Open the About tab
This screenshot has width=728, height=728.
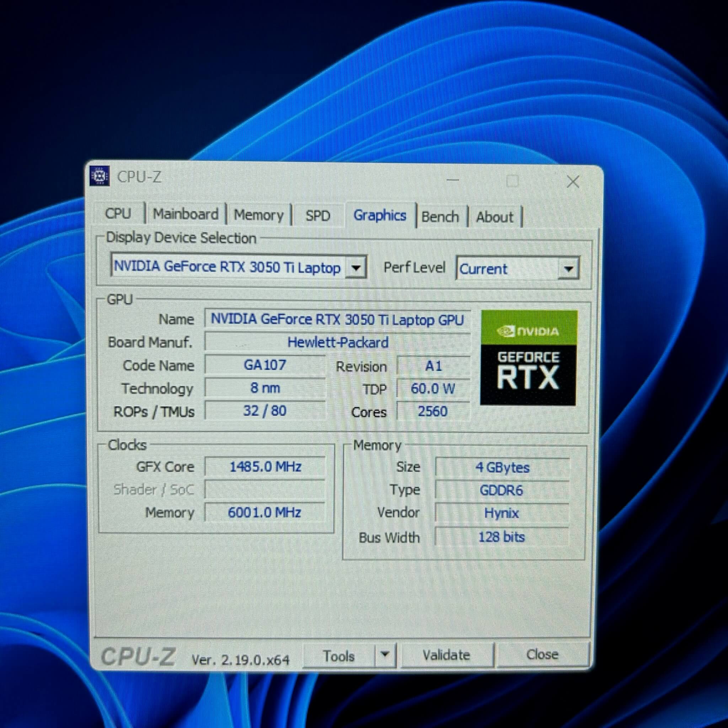pyautogui.click(x=494, y=218)
